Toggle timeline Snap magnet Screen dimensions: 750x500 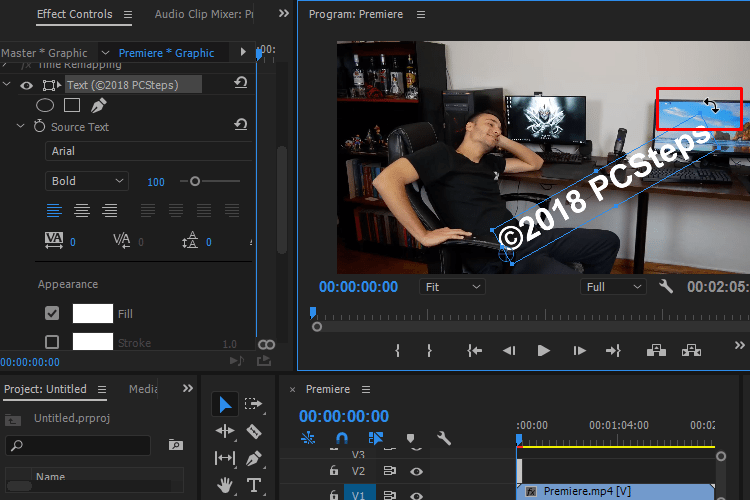click(342, 438)
